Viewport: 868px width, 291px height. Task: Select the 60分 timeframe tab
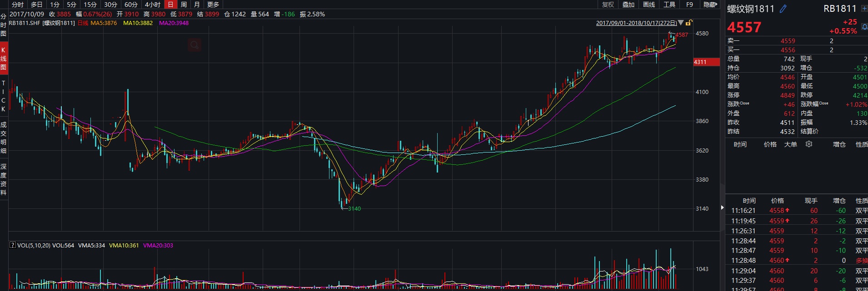pyautogui.click(x=131, y=5)
